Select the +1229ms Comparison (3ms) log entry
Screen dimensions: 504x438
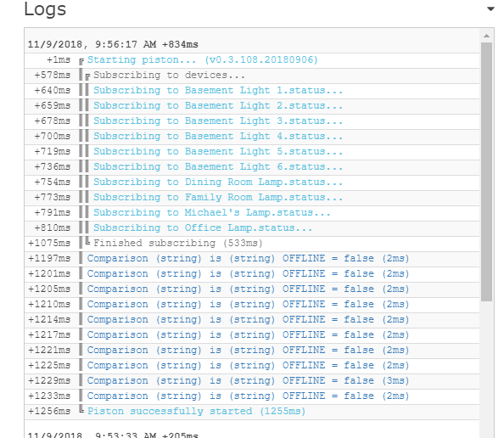pos(248,381)
